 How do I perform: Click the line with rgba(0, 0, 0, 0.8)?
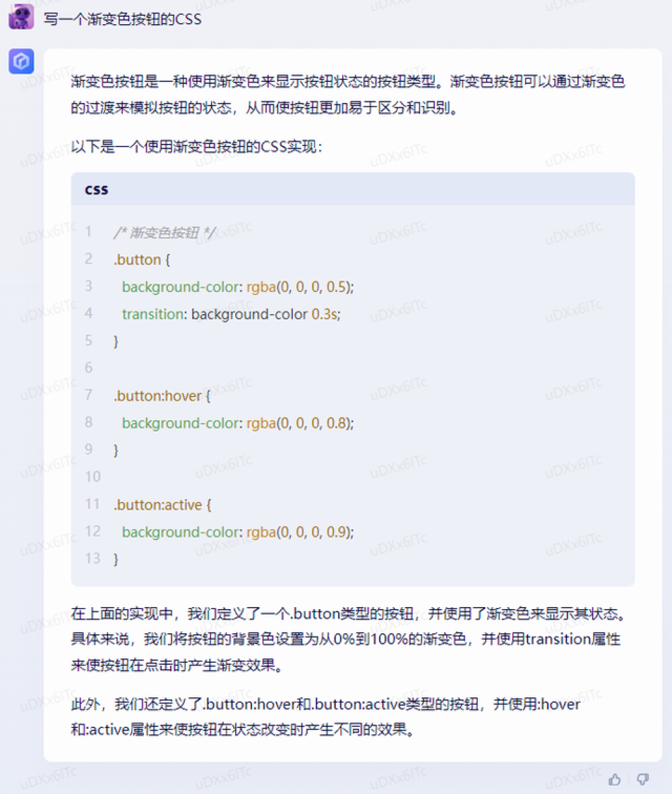point(238,424)
